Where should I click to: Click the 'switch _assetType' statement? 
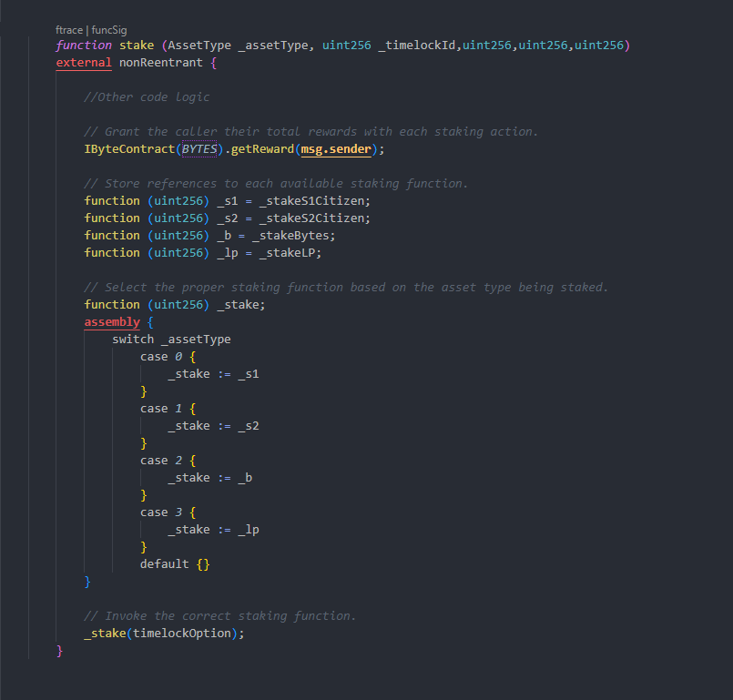click(171, 340)
